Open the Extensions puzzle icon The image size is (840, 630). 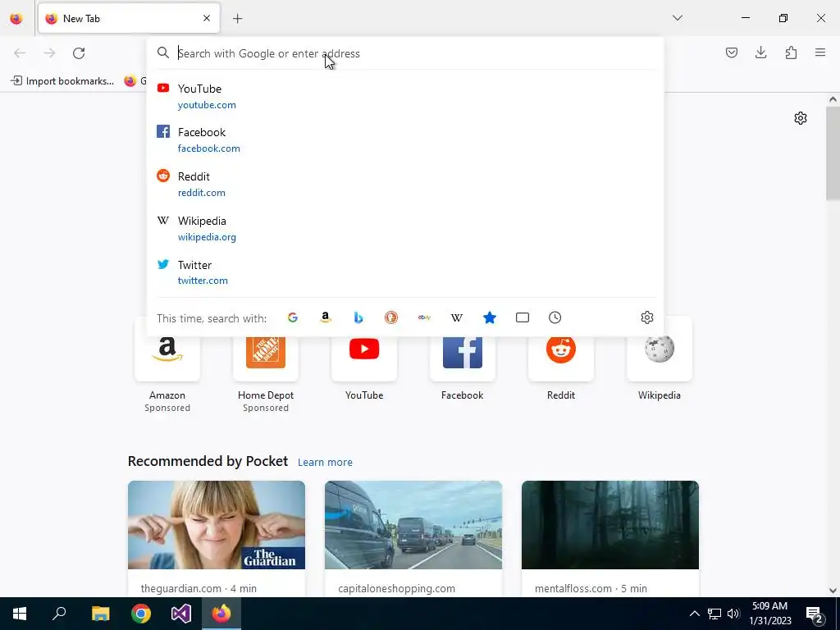pyautogui.click(x=791, y=52)
